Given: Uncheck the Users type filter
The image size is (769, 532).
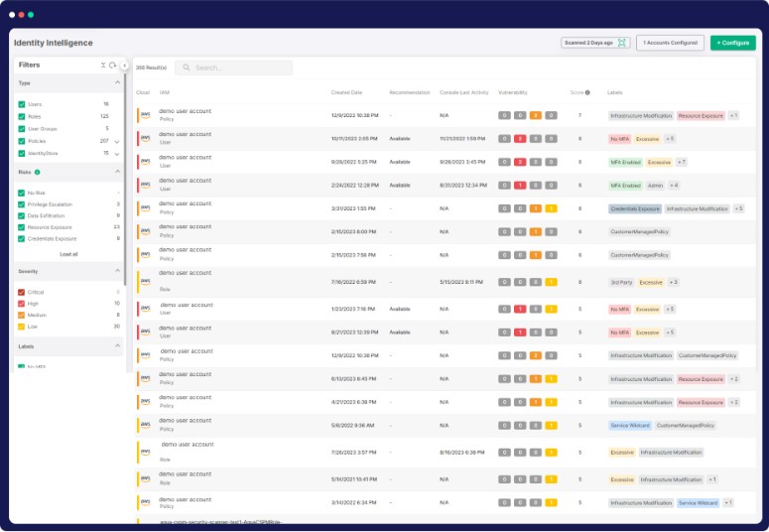Looking at the screenshot, I should point(22,103).
